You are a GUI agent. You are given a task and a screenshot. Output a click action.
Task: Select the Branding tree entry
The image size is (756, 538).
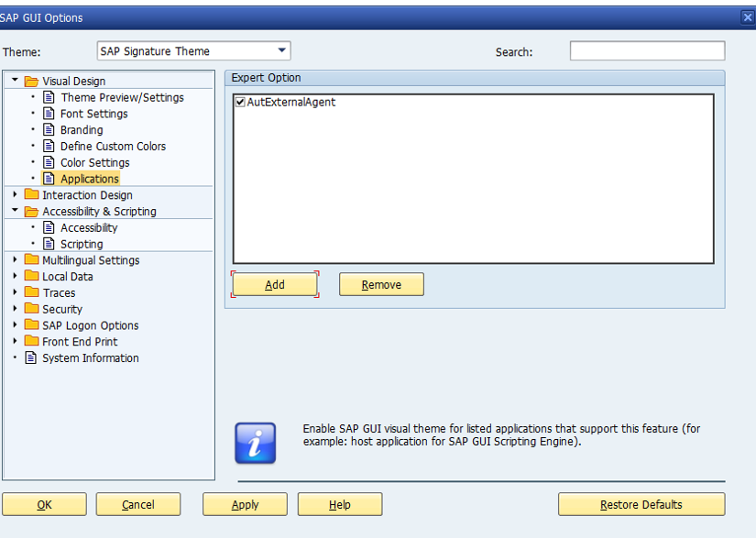tap(82, 130)
